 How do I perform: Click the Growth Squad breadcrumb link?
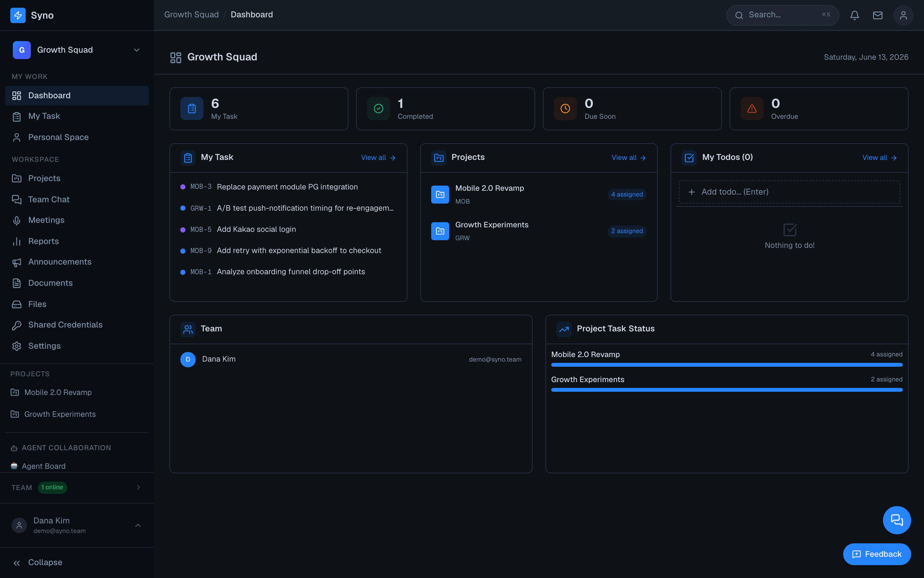point(191,14)
